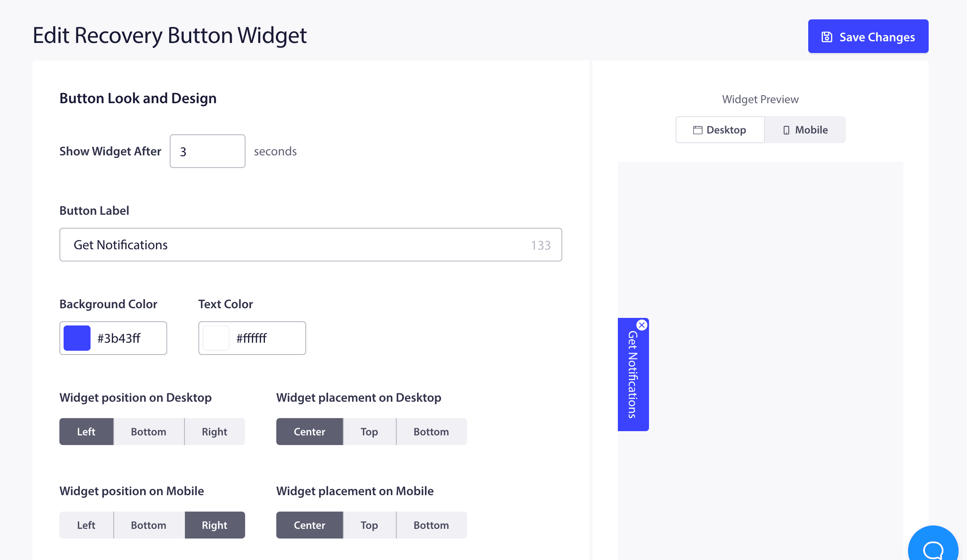Click the Show Widget After seconds field

(x=208, y=151)
